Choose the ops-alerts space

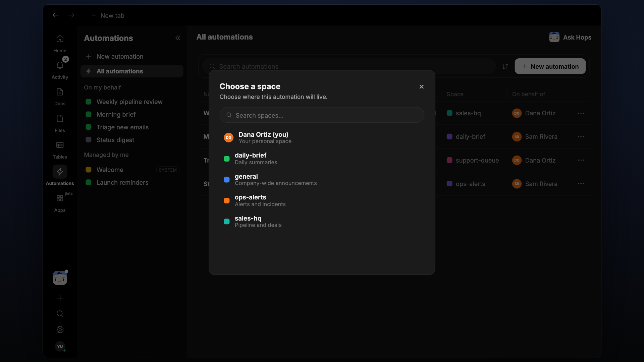[322, 200]
